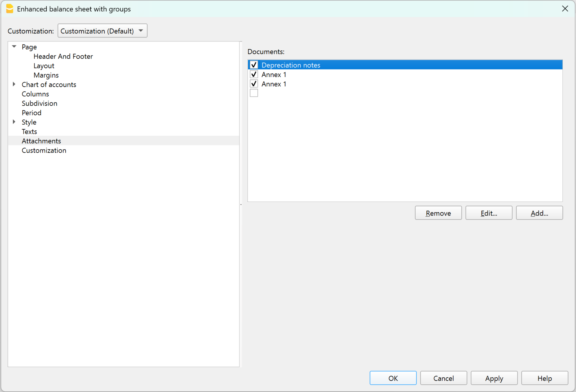
Task: Select the Depreciation notes document row
Action: pyautogui.click(x=291, y=65)
